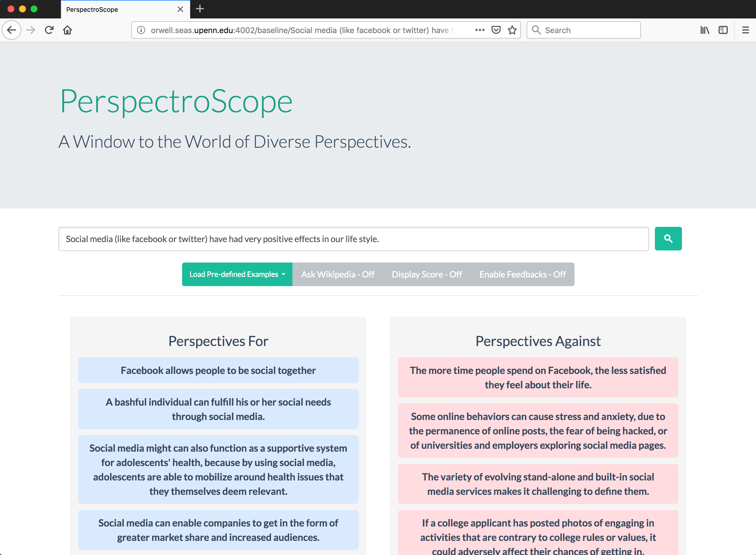Viewport: 756px width, 555px height.
Task: Toggle Ask Wikipedia on
Action: pyautogui.click(x=337, y=274)
